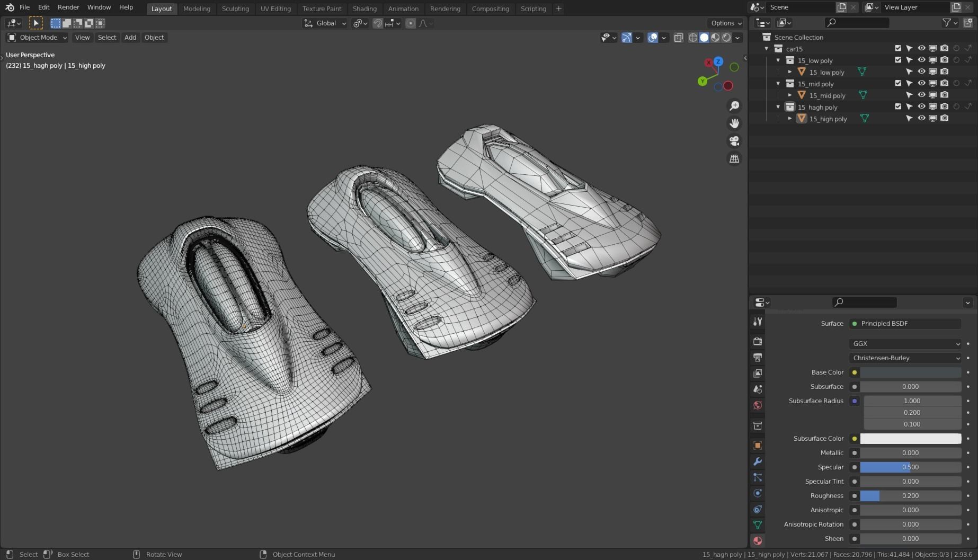Toggle viewport visibility of car15 collection
This screenshot has height=560, width=978.
(921, 48)
